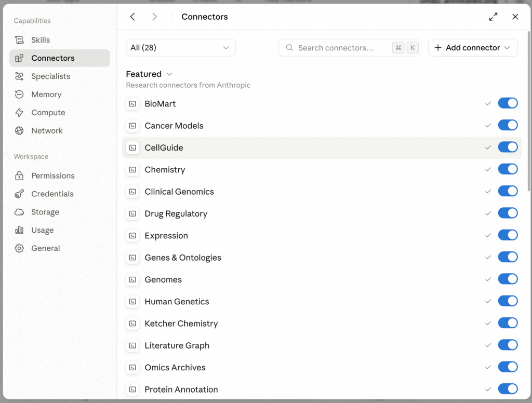The image size is (532, 403).
Task: Open the Add connector dropdown
Action: (x=473, y=47)
